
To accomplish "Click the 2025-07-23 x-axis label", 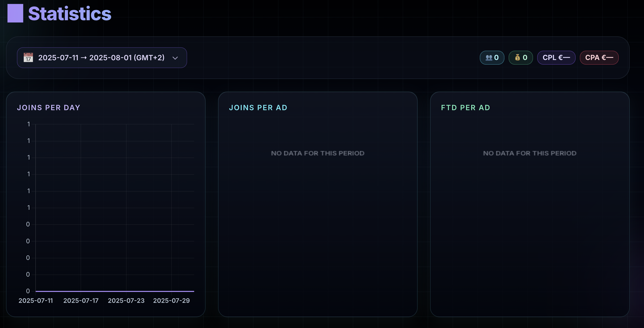I will pos(126,301).
